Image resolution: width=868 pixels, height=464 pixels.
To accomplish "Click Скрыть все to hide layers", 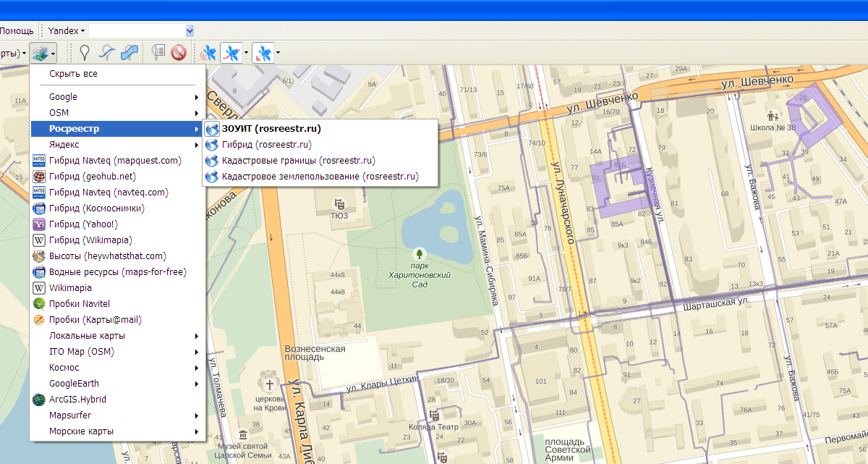I will [73, 74].
